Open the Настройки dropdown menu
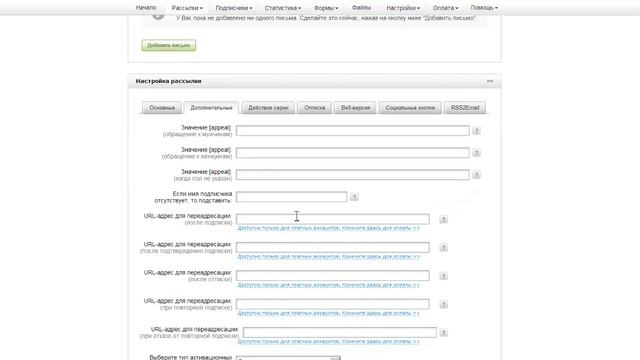This screenshot has width=640, height=360. point(403,8)
